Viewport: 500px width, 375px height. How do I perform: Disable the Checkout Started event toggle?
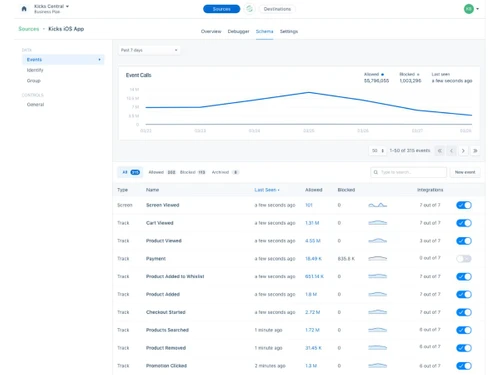point(464,312)
